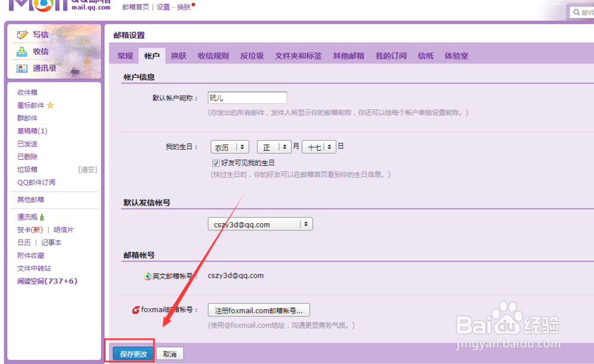Click the search magnifier icon top right
This screenshot has height=364, width=594.
[x=577, y=12]
